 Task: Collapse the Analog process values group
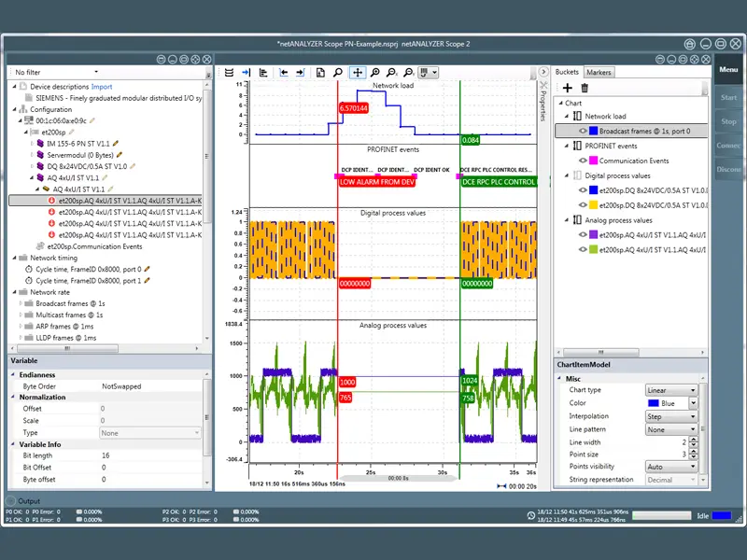[568, 220]
